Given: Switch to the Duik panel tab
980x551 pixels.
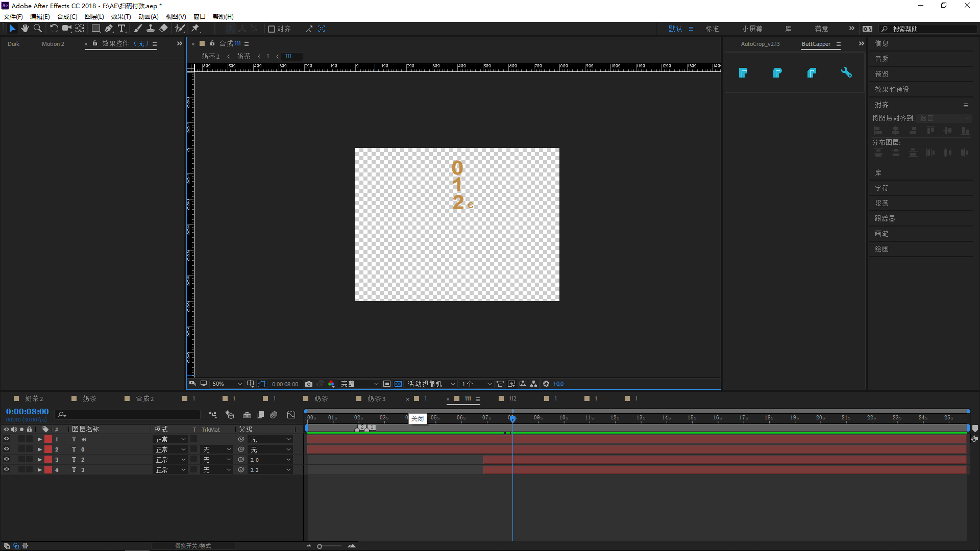Looking at the screenshot, I should [13, 44].
